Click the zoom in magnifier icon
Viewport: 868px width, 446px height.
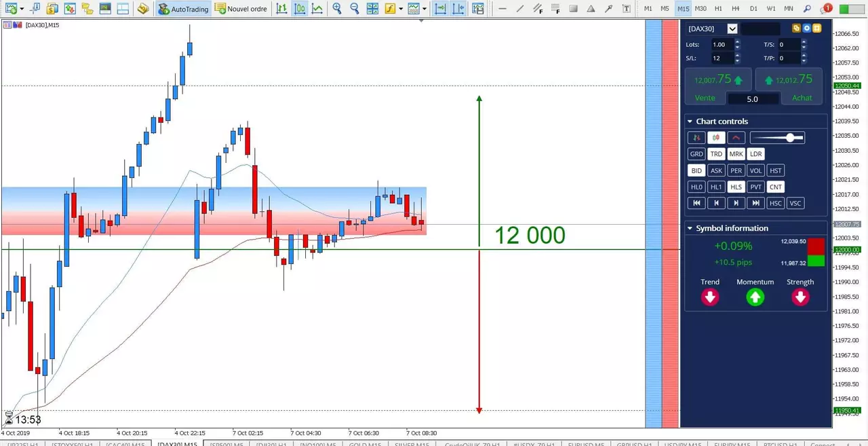click(x=337, y=9)
